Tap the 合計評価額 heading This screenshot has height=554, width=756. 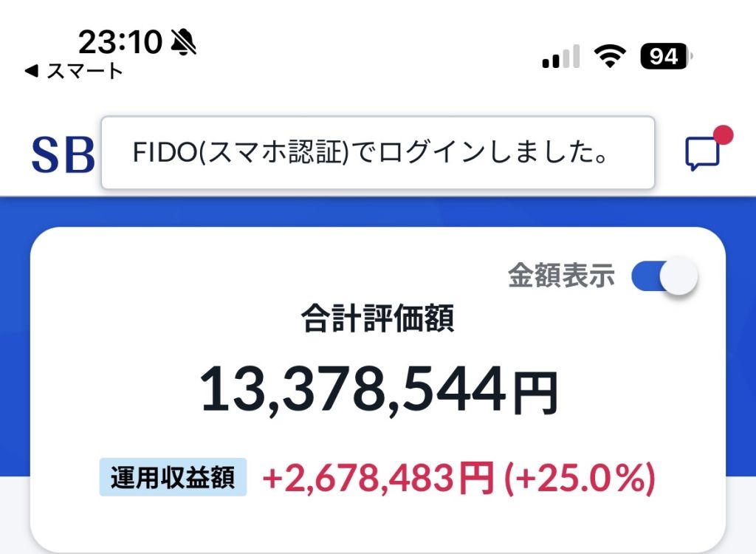click(378, 319)
